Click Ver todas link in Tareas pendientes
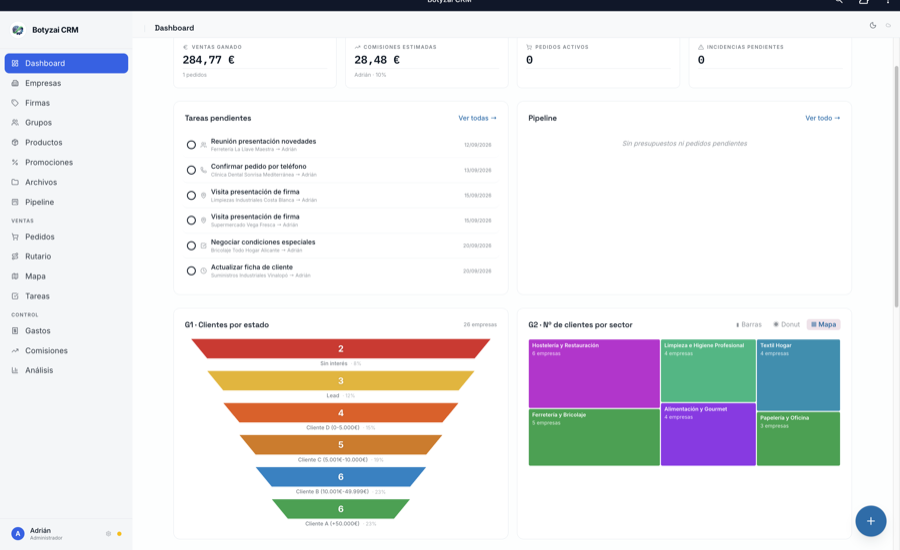This screenshot has width=900, height=550. [x=477, y=118]
